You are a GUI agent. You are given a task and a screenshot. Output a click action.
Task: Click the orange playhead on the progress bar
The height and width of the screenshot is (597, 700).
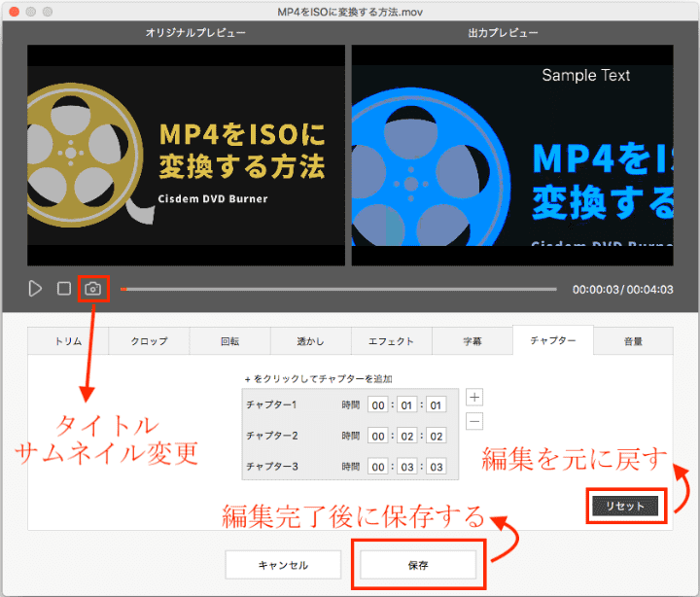tap(123, 290)
